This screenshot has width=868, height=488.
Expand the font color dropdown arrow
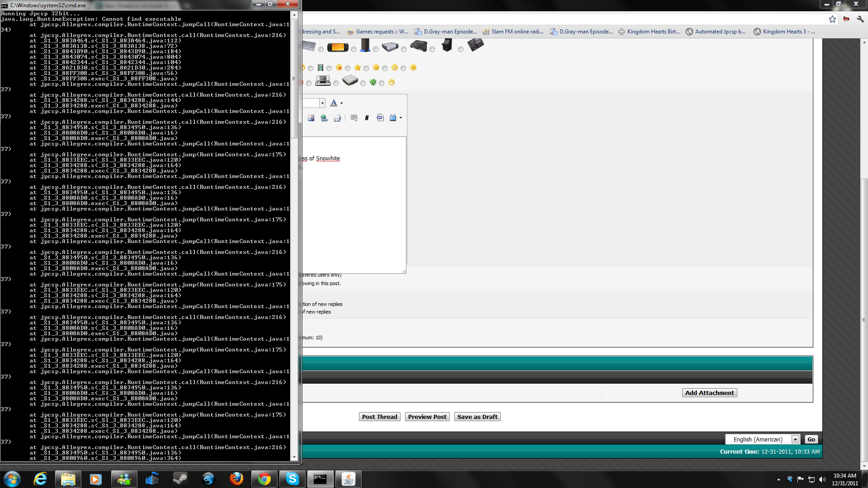341,103
